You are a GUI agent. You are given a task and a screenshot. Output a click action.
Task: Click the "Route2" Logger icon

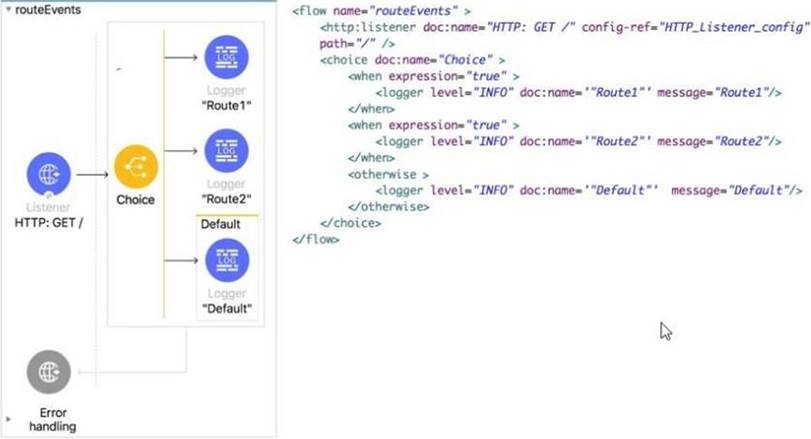pos(226,150)
